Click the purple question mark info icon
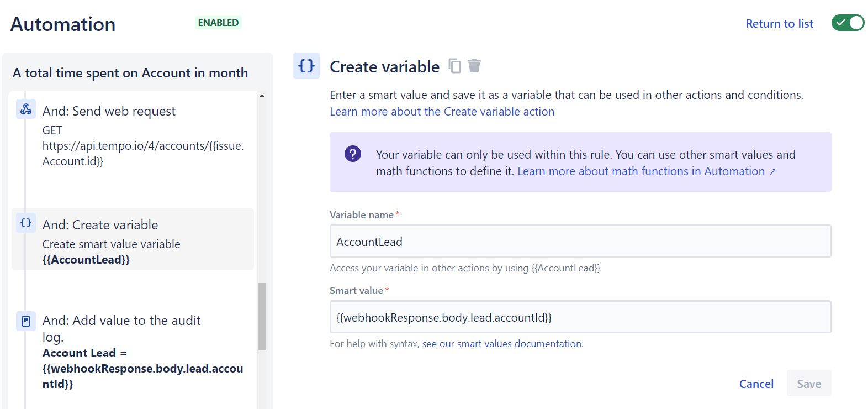 click(353, 154)
